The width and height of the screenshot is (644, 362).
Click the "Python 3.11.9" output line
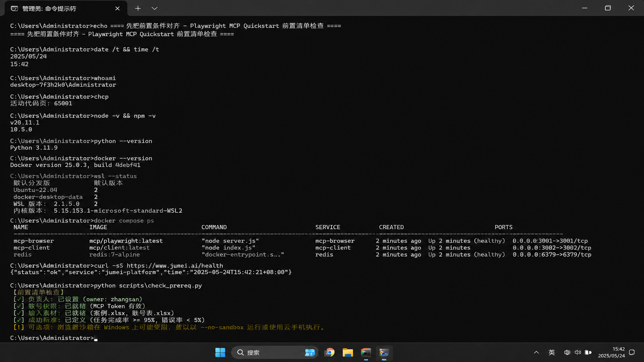coord(34,148)
